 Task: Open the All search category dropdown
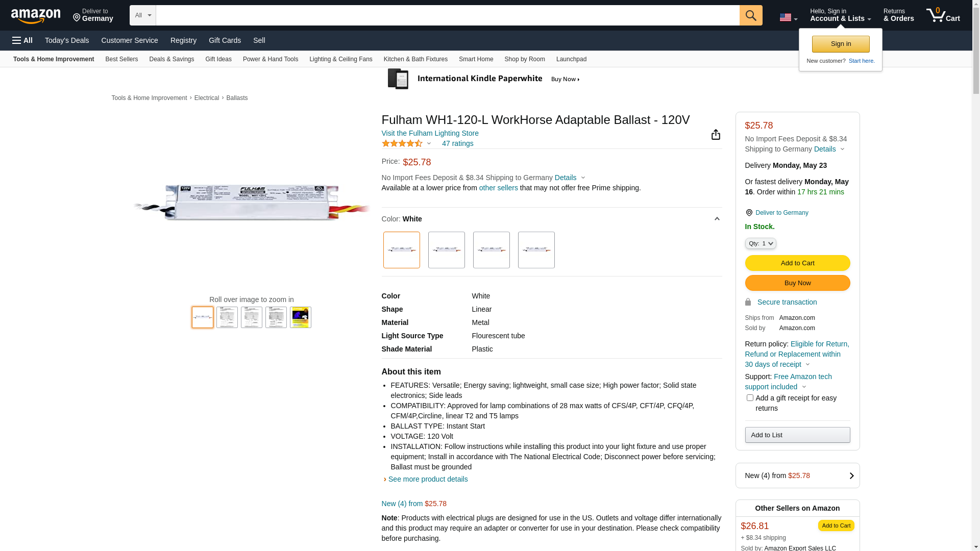142,15
